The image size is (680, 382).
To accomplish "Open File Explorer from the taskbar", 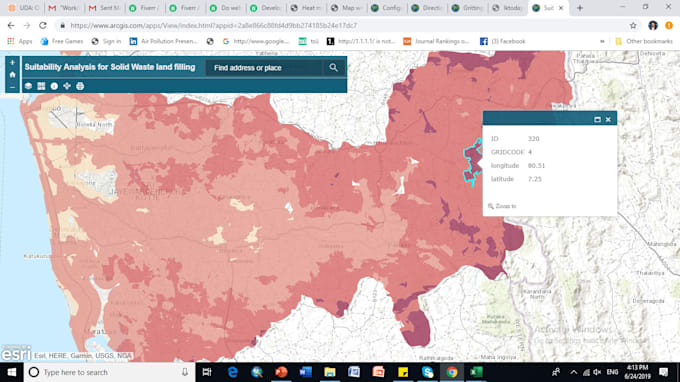I will [x=330, y=372].
